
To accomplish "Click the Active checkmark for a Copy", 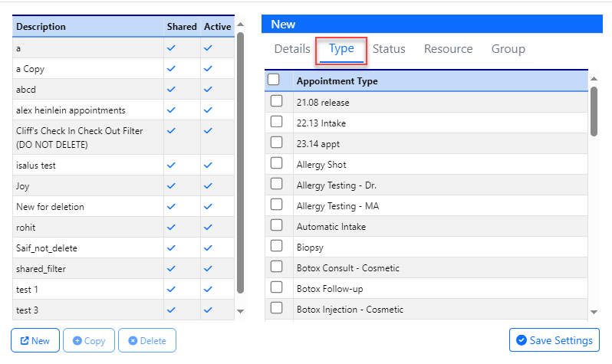I will click(x=208, y=68).
